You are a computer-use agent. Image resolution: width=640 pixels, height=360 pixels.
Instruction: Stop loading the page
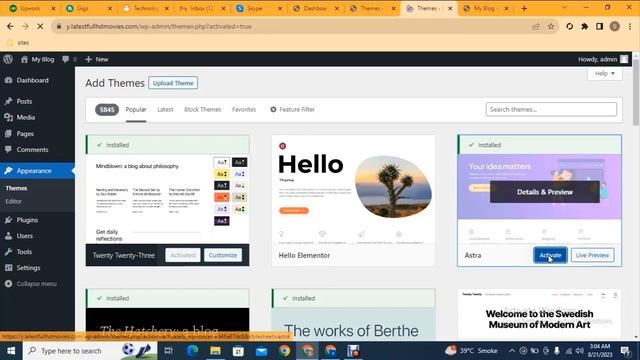pyautogui.click(x=40, y=27)
